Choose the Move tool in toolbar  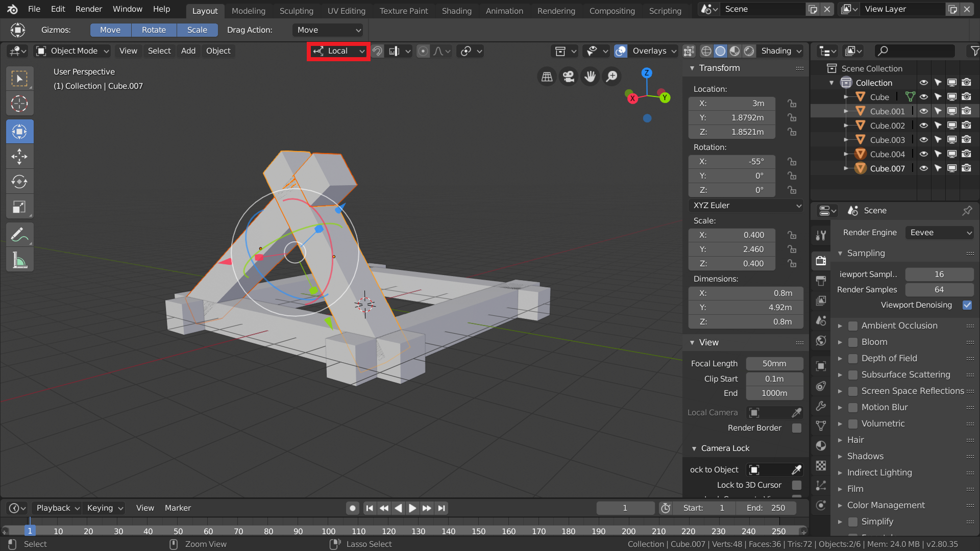click(19, 157)
